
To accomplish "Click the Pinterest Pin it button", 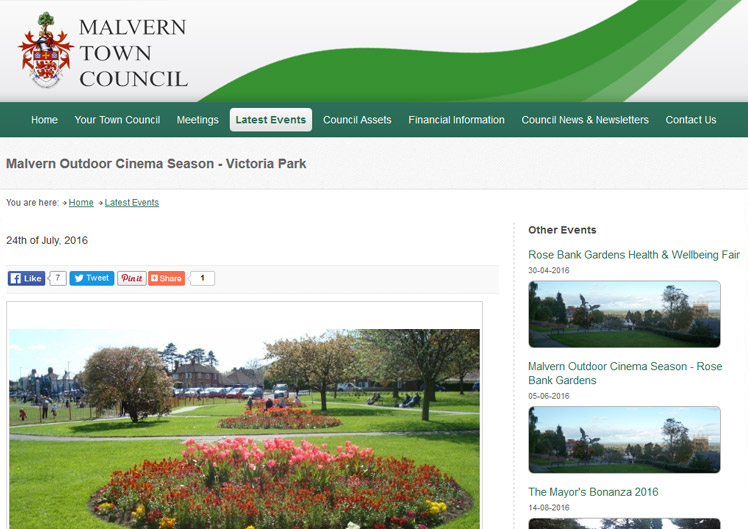I will (132, 278).
